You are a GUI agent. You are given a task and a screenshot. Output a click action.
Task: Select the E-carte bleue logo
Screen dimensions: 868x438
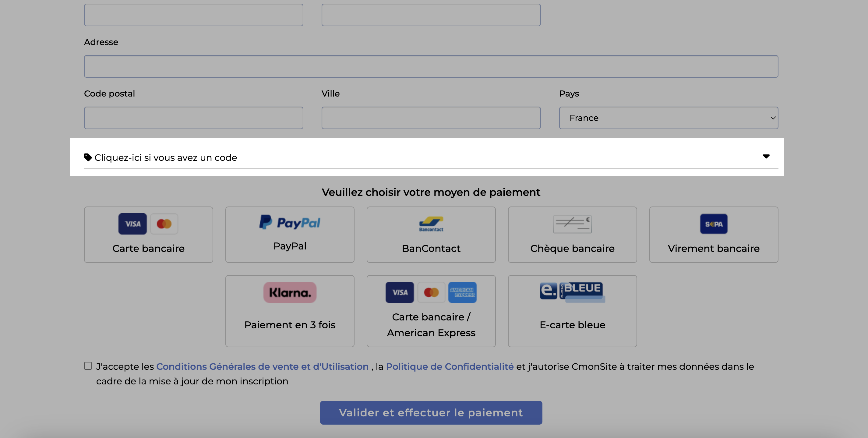tap(572, 292)
